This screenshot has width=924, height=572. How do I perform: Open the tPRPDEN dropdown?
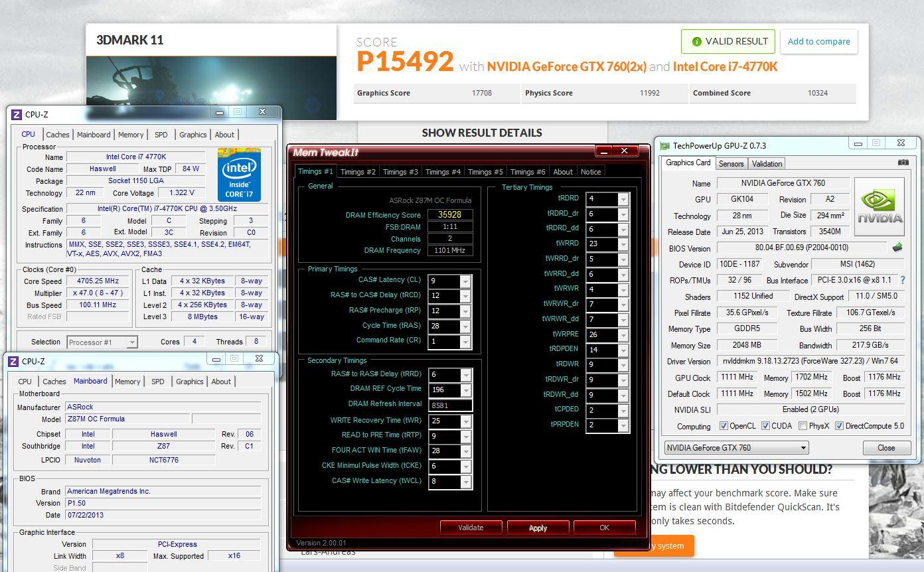coord(623,425)
